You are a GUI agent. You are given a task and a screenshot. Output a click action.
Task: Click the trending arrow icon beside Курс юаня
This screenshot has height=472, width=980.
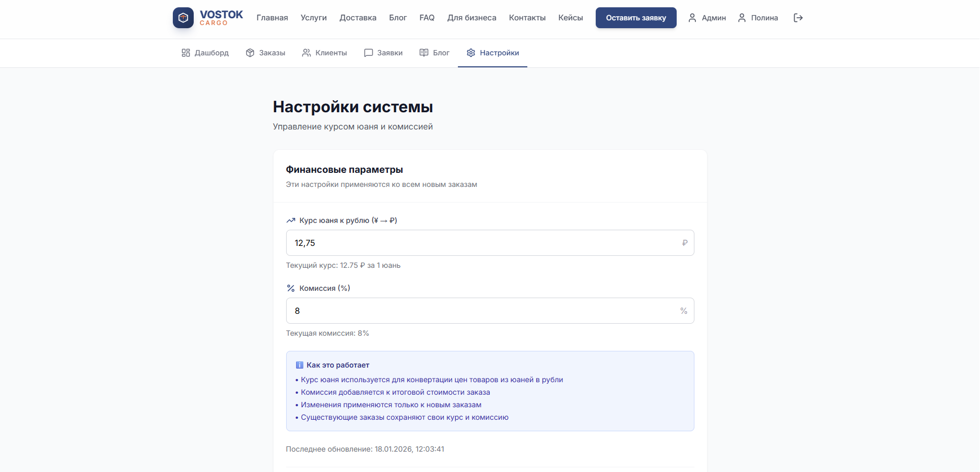(291, 220)
